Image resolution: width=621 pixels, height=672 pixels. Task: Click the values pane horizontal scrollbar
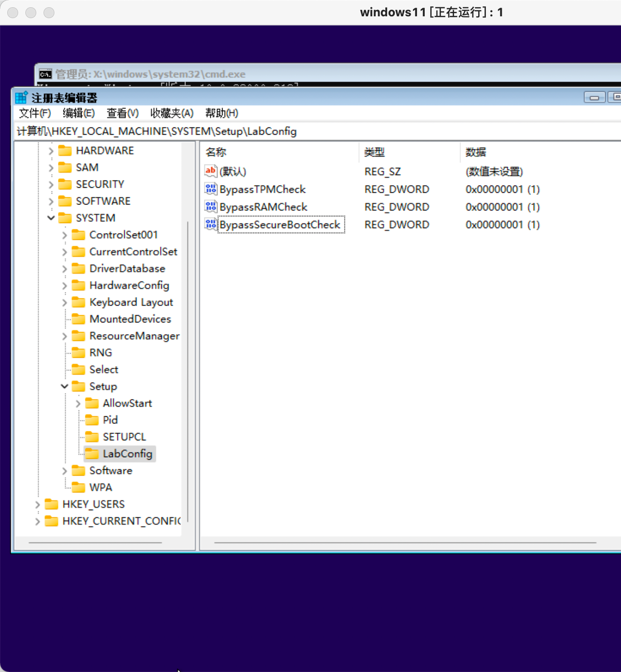point(405,542)
